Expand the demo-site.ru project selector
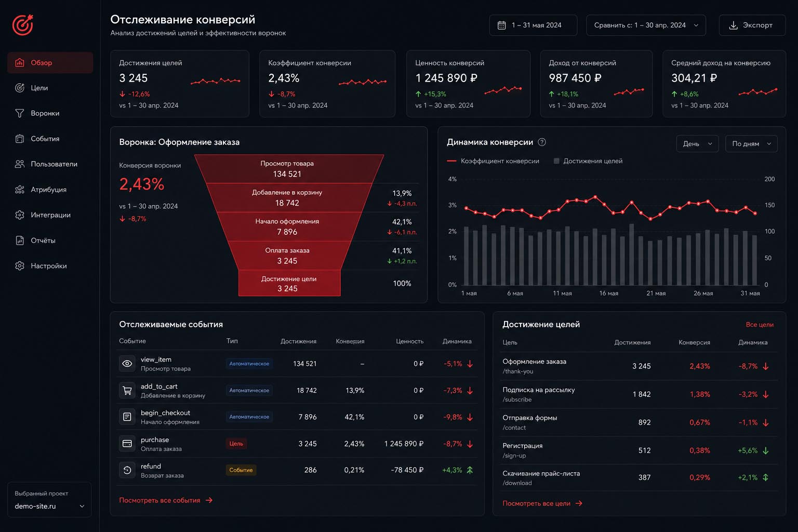This screenshot has height=532, width=798. pyautogui.click(x=49, y=506)
